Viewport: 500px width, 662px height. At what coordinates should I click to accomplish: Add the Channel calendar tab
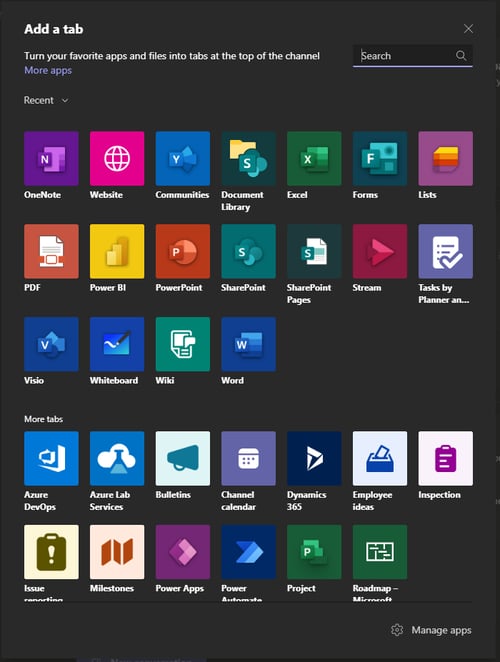click(x=248, y=459)
